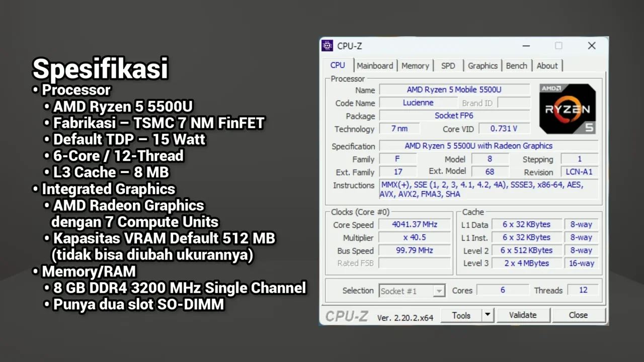This screenshot has width=644, height=362.
Task: Click the L1 Data 6 x 32 KBytes value
Action: click(526, 224)
